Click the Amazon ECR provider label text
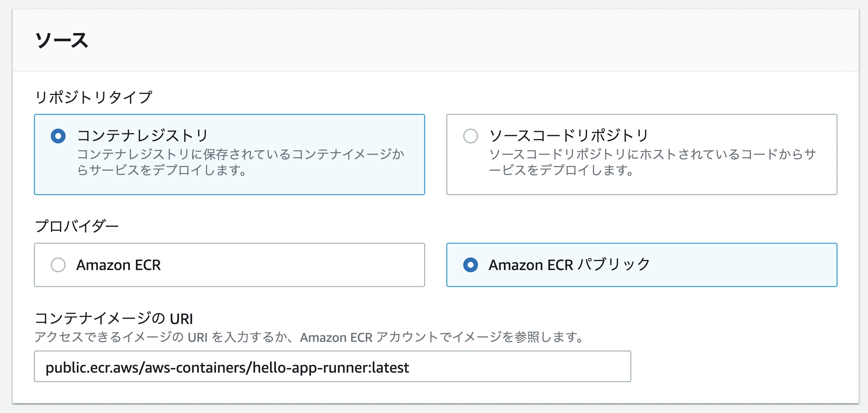 (119, 265)
